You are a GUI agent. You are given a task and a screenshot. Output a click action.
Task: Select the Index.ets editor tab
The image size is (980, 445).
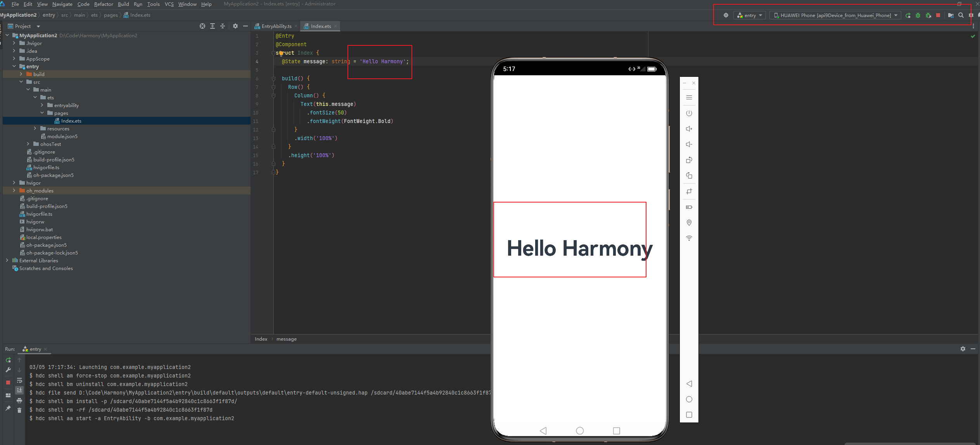pyautogui.click(x=321, y=26)
